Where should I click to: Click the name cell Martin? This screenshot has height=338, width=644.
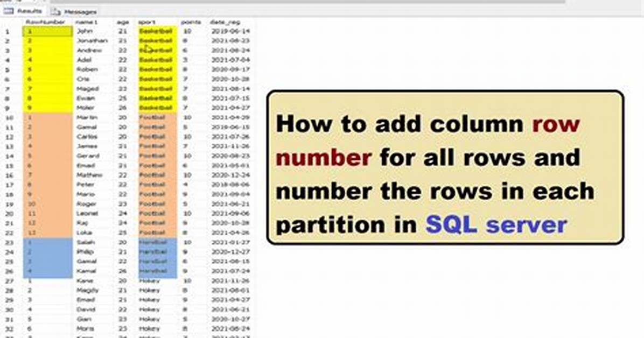pos(87,117)
